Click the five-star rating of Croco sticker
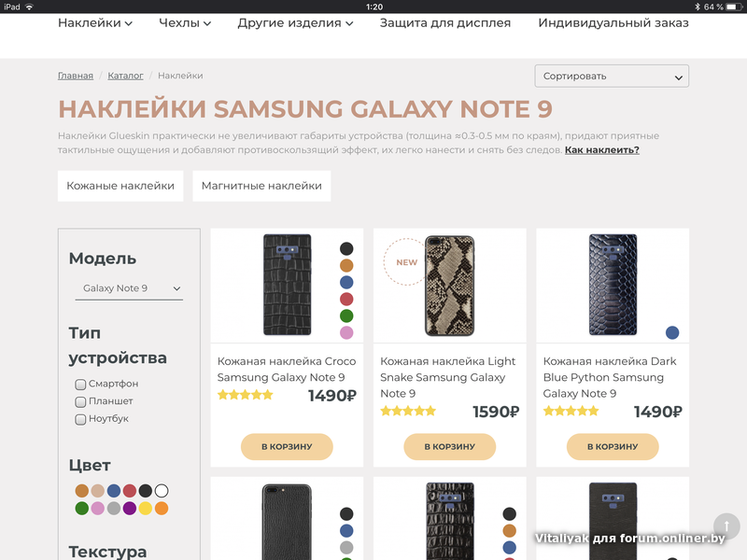Viewport: 747px width, 560px height. pos(246,395)
